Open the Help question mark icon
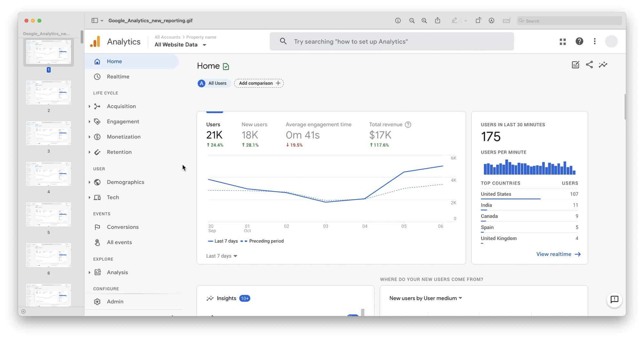This screenshot has height=340, width=644. 579,41
